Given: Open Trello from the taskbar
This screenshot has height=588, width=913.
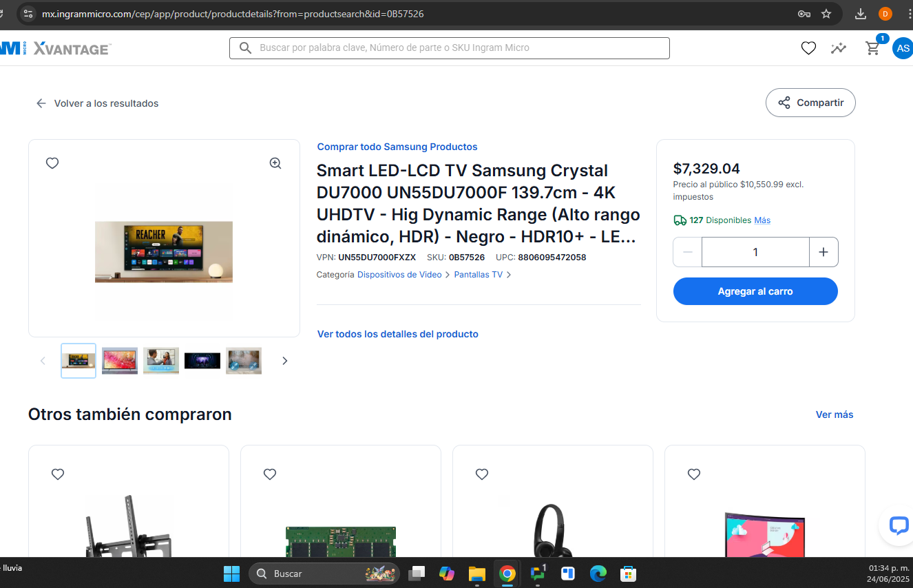Looking at the screenshot, I should click(x=568, y=574).
